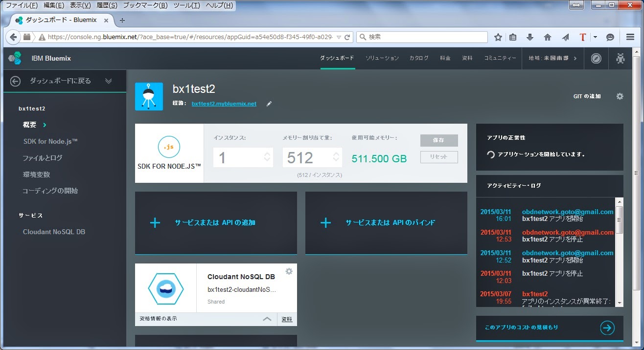Select the ソリューション header tab
Viewport: 644px width, 350px height.
point(382,58)
